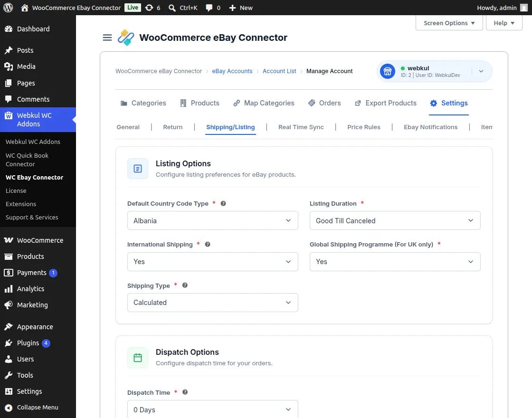Viewport: 532px width, 418px height.
Task: Open the General settings sub-tab
Action: click(x=128, y=127)
